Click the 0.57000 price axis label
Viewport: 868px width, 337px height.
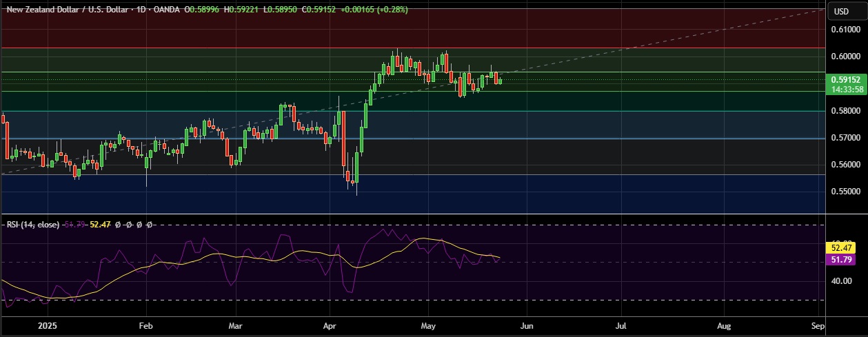click(845, 138)
